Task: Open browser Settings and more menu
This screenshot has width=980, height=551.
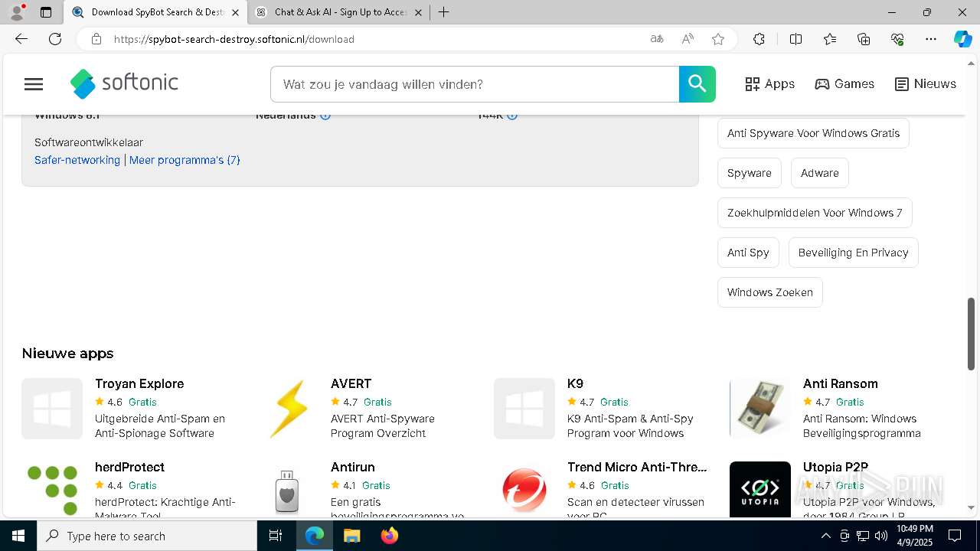Action: click(x=931, y=39)
